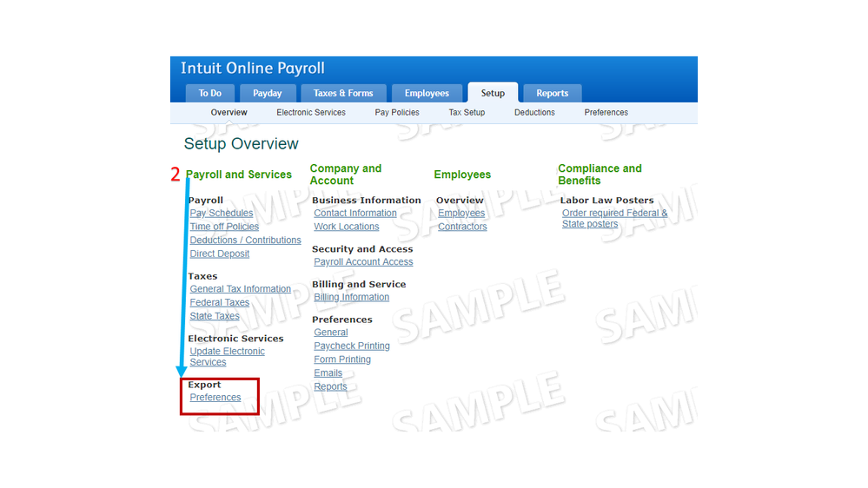The width and height of the screenshot is (868, 488).
Task: Open Deductions in the sub-menu bar
Action: (x=534, y=112)
